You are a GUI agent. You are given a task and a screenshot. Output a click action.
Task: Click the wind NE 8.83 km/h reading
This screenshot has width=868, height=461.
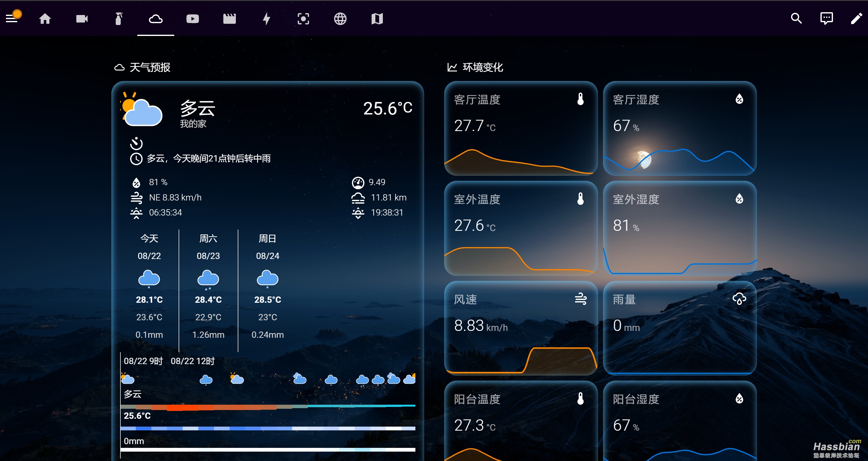pos(175,197)
